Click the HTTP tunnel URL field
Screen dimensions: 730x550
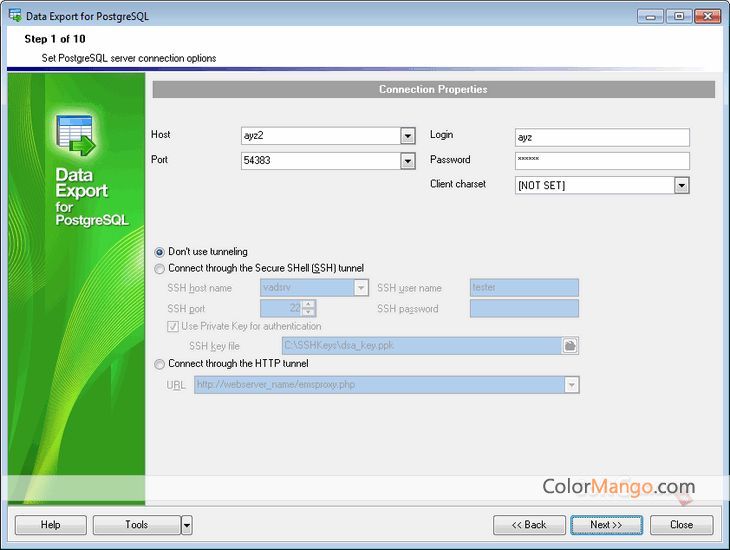(x=379, y=385)
